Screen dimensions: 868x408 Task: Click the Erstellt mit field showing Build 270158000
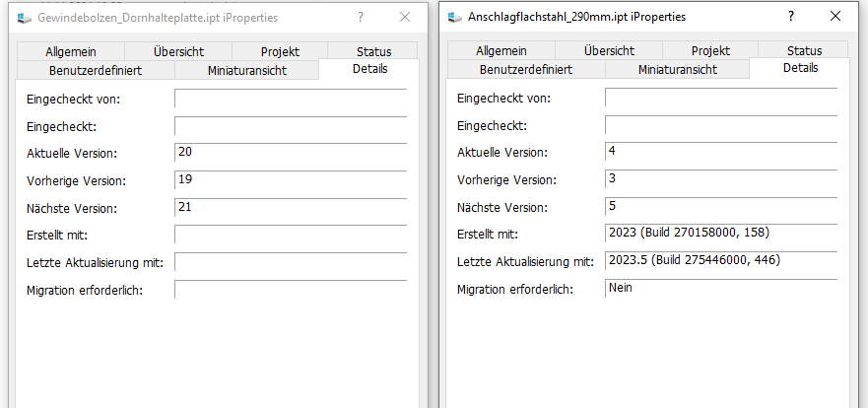coord(721,234)
